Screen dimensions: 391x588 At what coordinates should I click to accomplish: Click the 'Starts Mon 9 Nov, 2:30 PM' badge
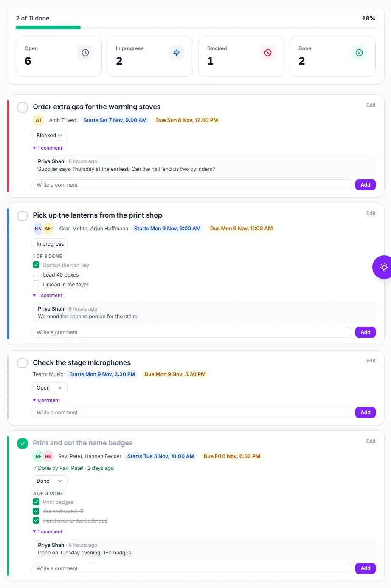tap(102, 374)
